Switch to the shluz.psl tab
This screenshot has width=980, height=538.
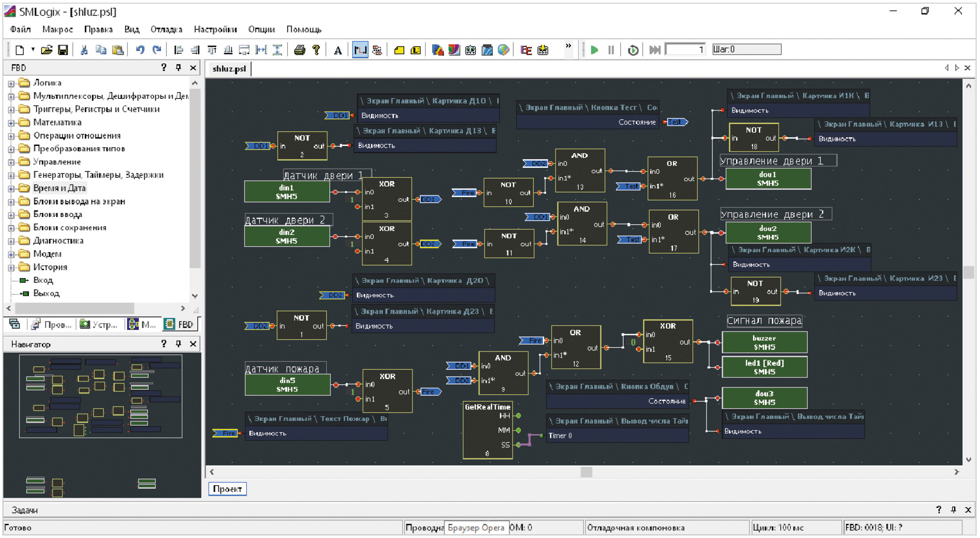(229, 68)
